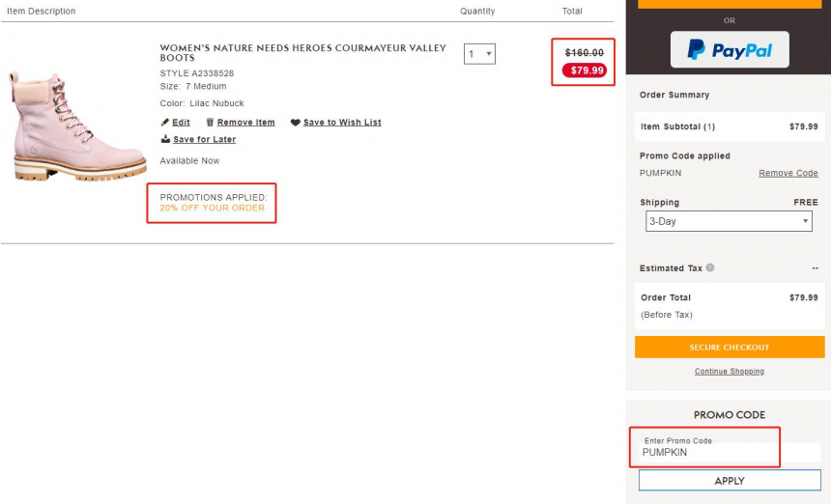Click the Apply promo code button

tap(730, 481)
